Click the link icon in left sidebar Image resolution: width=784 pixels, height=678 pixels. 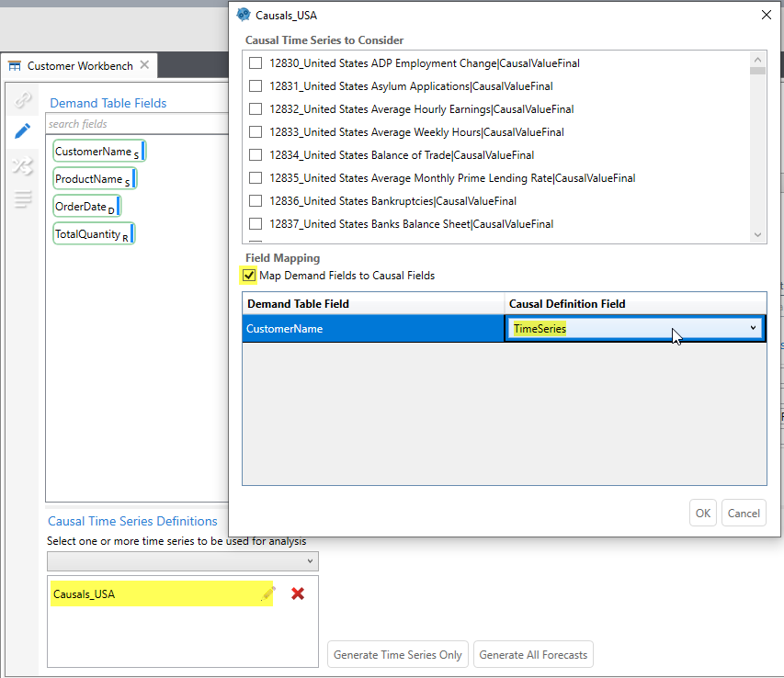pos(23,100)
